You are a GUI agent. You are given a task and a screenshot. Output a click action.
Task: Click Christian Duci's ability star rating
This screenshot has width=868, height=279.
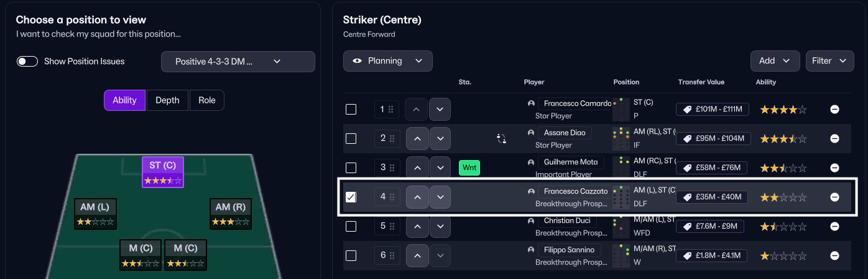click(x=783, y=226)
